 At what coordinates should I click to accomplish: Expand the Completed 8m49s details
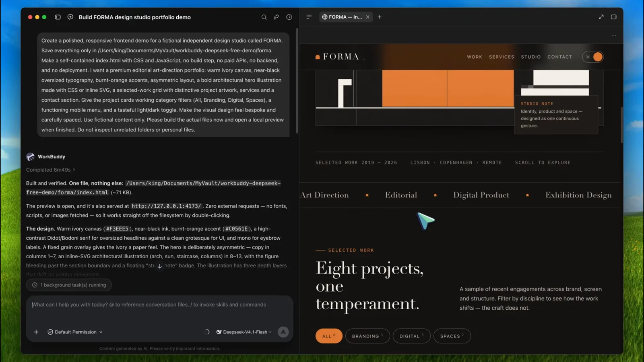[51, 170]
